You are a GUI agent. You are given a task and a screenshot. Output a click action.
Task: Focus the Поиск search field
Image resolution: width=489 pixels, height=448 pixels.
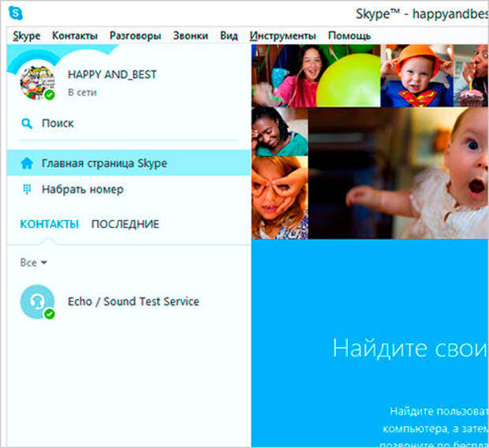click(x=129, y=124)
